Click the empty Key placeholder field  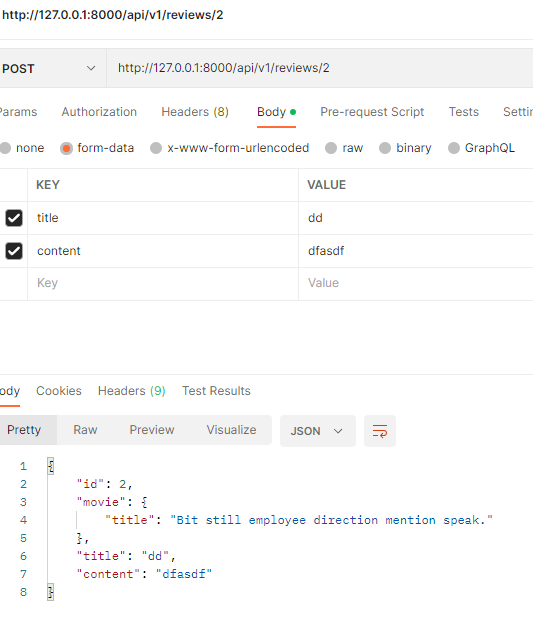click(x=163, y=284)
